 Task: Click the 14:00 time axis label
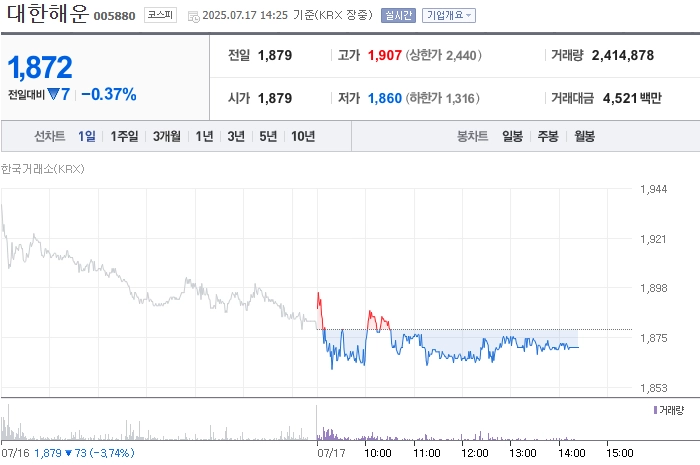click(571, 453)
